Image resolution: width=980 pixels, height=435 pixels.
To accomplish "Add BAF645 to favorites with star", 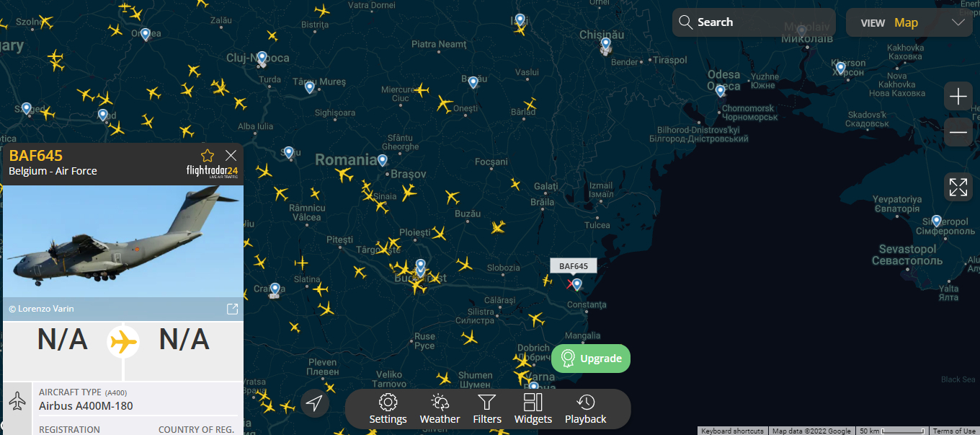I will [208, 155].
